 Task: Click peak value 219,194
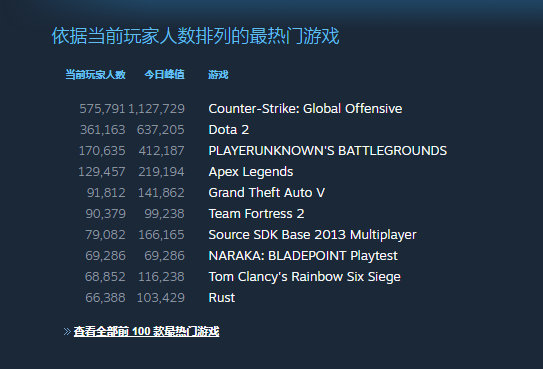(161, 172)
